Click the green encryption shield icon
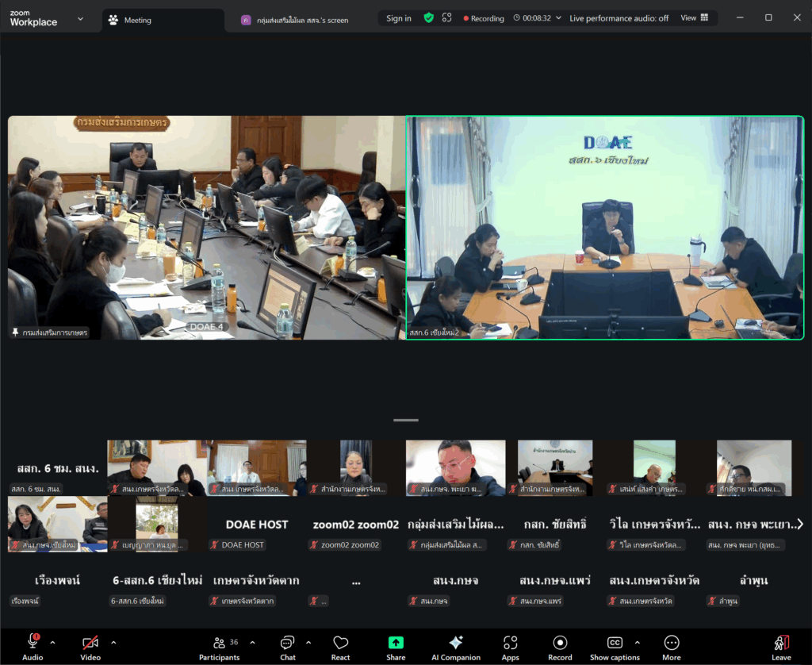Image resolution: width=812 pixels, height=665 pixels. (428, 18)
